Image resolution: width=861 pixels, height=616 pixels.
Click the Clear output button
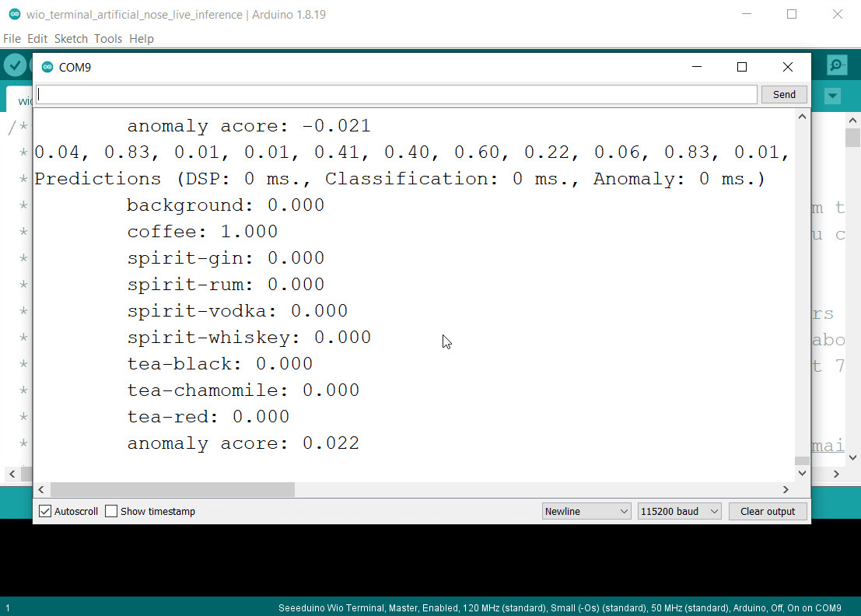tap(767, 512)
